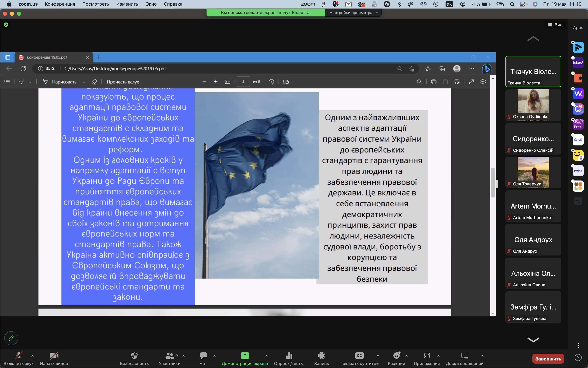Open the Посмотреть menu

[x=96, y=4]
